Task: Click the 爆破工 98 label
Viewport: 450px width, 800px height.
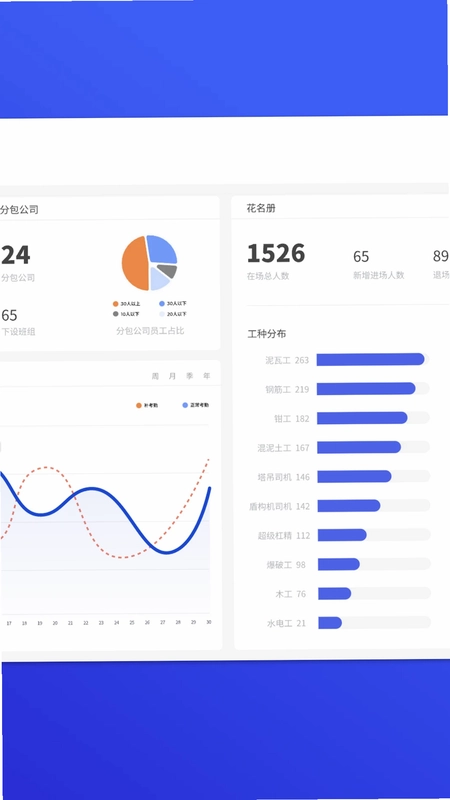Action: (x=286, y=565)
